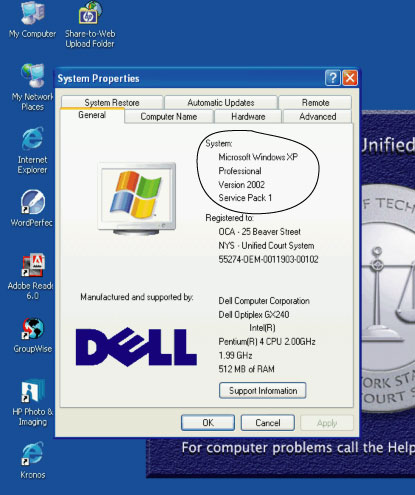Image resolution: width=415 pixels, height=495 pixels.
Task: Select the General tab
Action: tap(92, 115)
